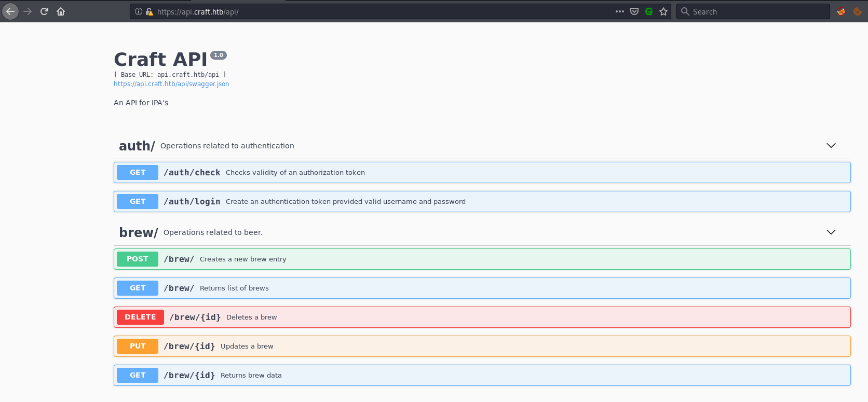Go back with the browser back arrow
The image size is (868, 402).
10,11
